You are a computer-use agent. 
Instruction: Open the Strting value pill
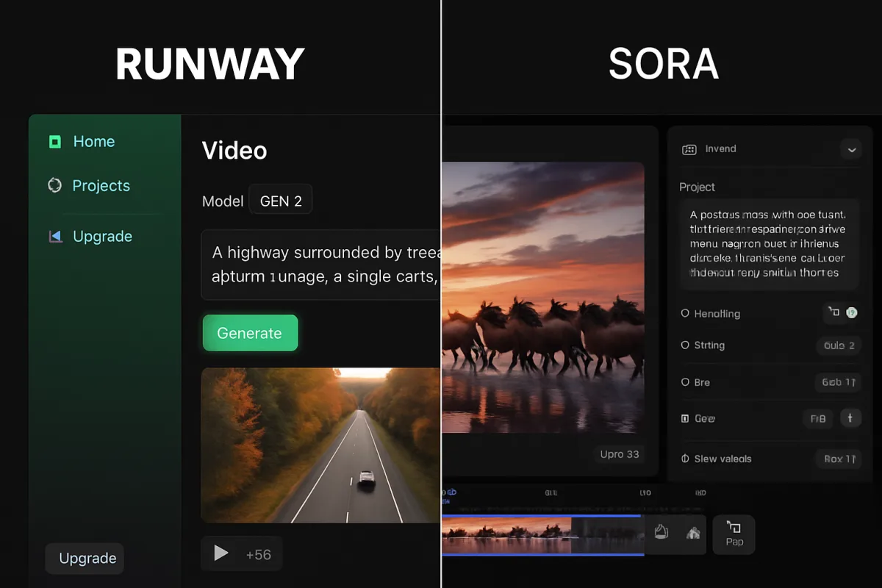(839, 345)
